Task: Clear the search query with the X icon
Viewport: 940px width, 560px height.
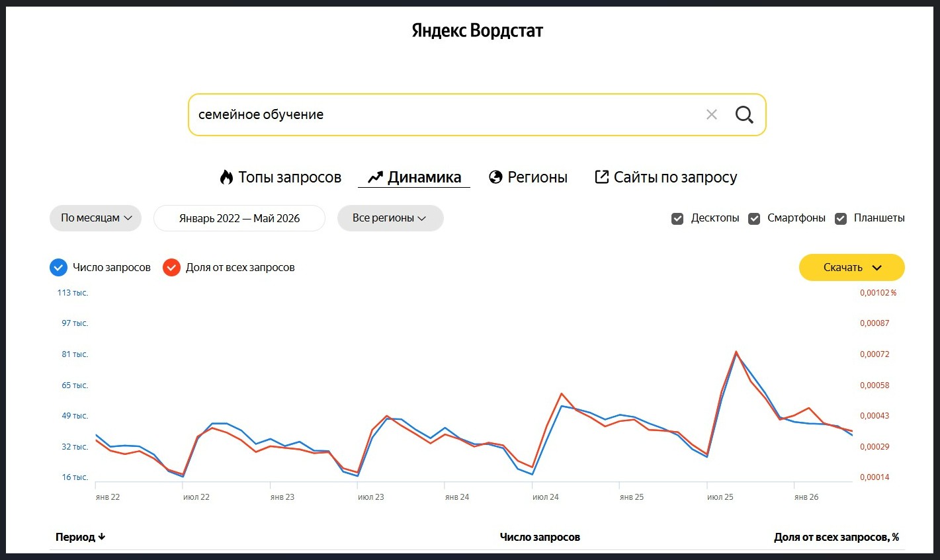Action: (712, 114)
